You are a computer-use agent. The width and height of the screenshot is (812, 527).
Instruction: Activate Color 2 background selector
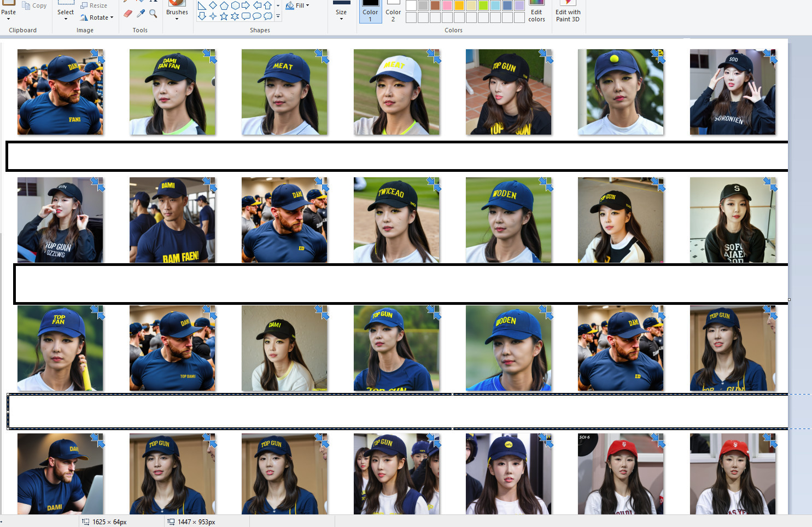tap(393, 12)
